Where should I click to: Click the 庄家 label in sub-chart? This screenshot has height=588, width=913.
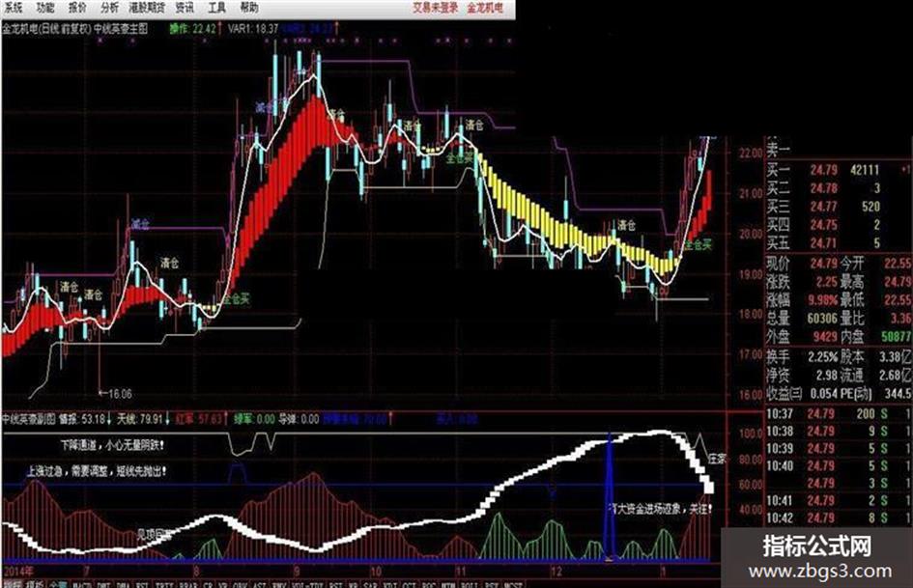coord(717,459)
